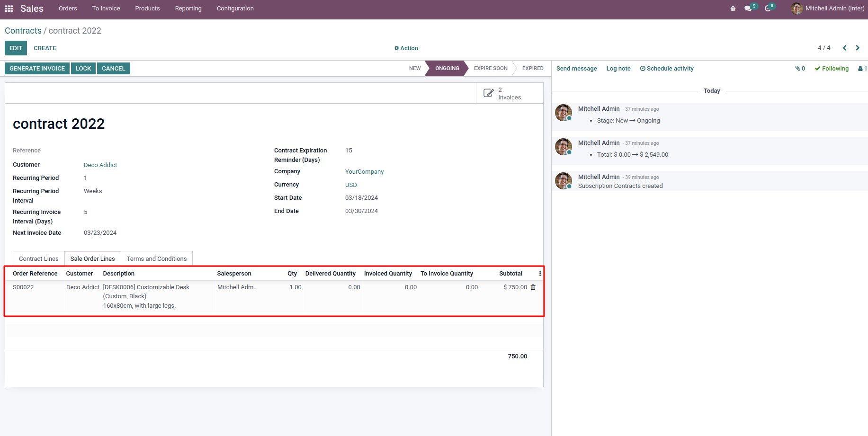This screenshot has width=868, height=436.
Task: Open YourCompany company link
Action: pos(364,172)
